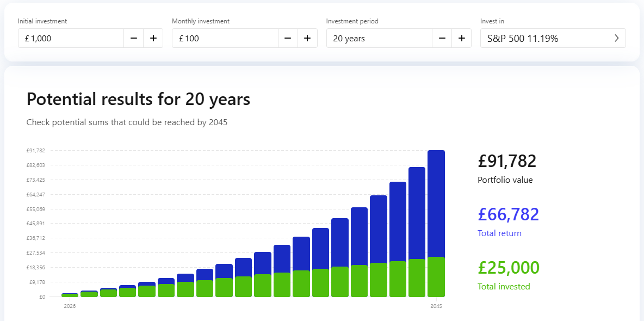Click the £100 monthly investment field
Image resolution: width=644 pixels, height=321 pixels.
pyautogui.click(x=225, y=38)
